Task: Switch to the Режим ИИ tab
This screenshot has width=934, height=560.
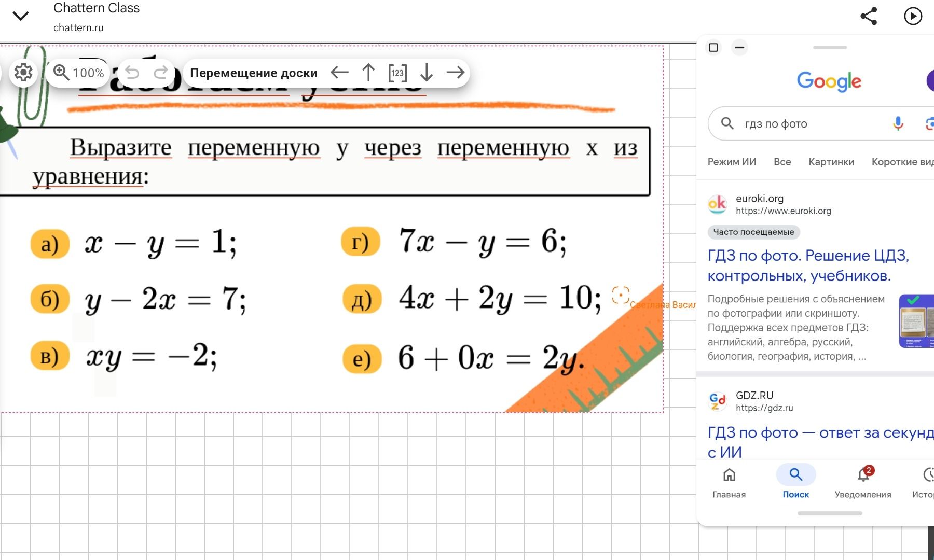Action: tap(732, 162)
